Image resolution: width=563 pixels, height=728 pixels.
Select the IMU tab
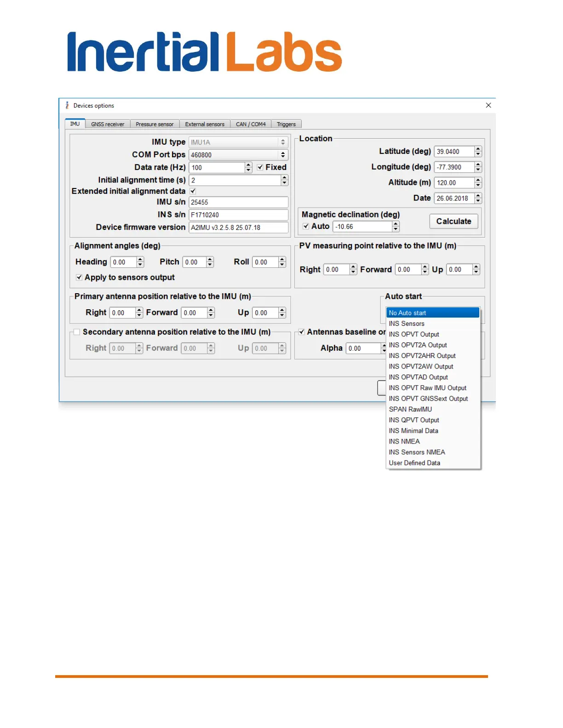point(75,124)
